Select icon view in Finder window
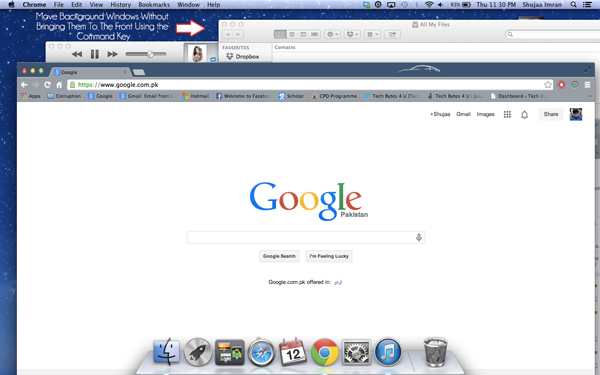This screenshot has height=375, width=600. [x=280, y=34]
